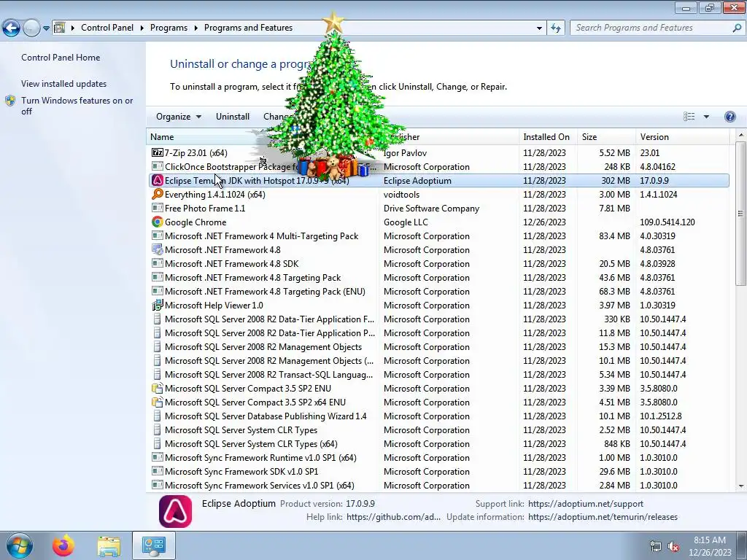Viewport: 747px width, 560px height.
Task: Open Turn Windows features on or off
Action: (77, 106)
